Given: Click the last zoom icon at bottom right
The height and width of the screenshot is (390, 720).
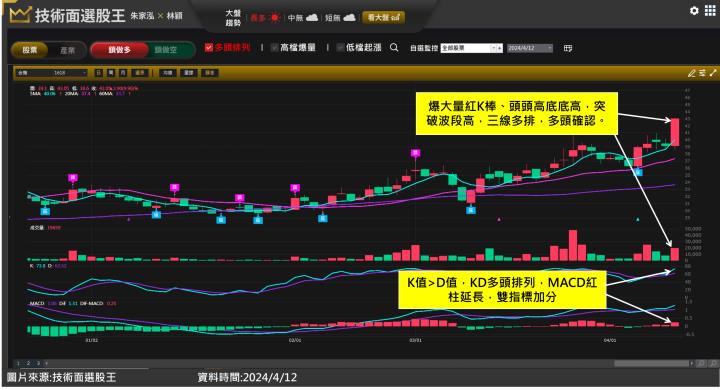Looking at the screenshot, I should 713,363.
